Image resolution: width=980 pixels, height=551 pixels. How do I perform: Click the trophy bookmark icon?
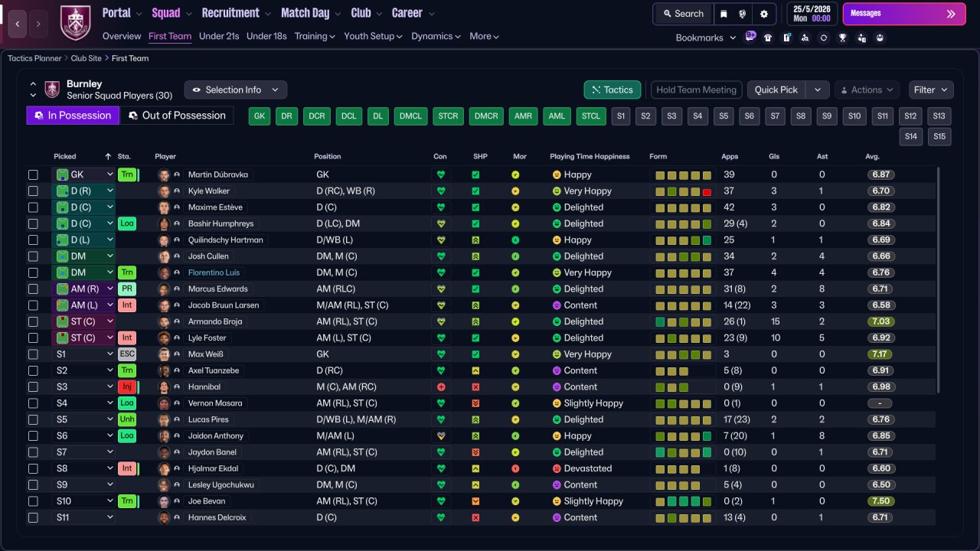click(842, 37)
